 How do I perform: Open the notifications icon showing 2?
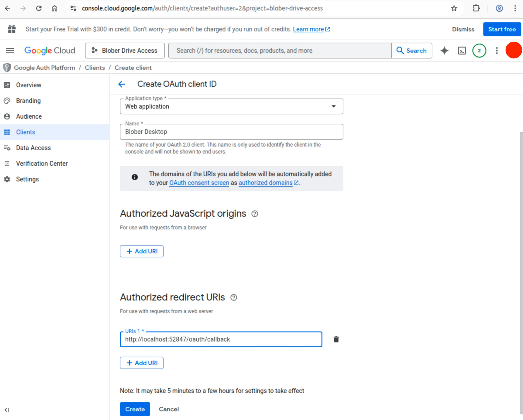click(479, 50)
